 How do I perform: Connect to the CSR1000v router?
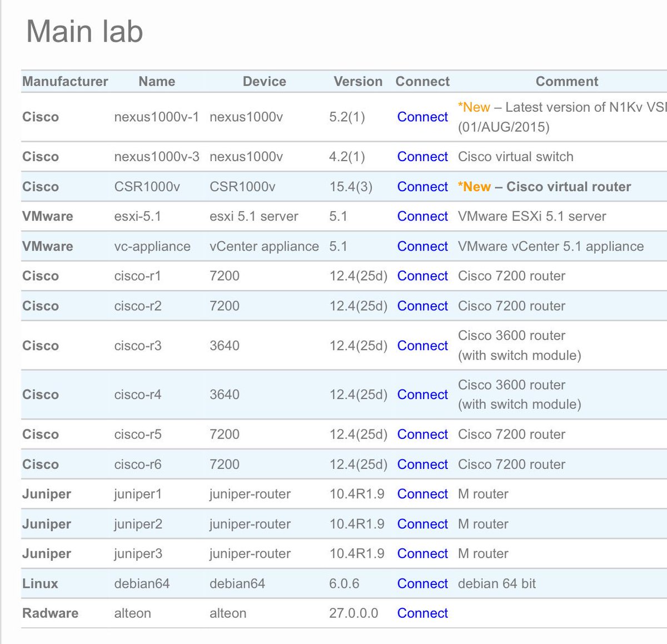[422, 187]
